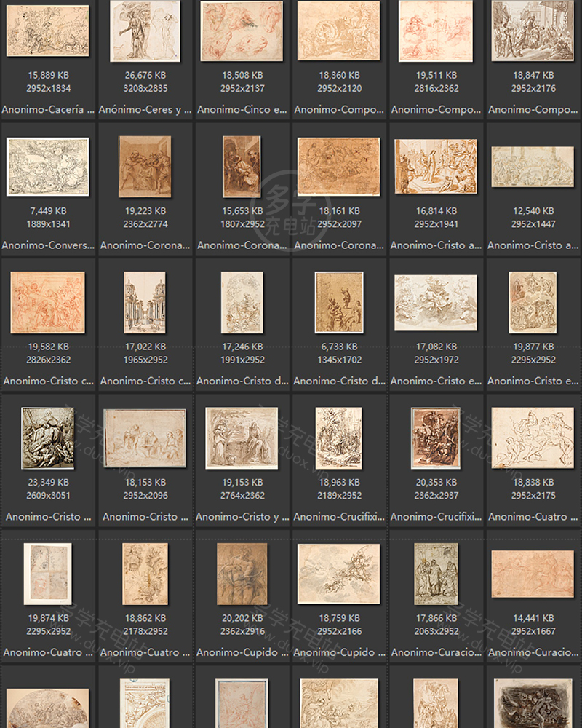Click the Anonimo-Curacio filename under 2063x2952
Image resolution: width=582 pixels, height=728 pixels.
click(436, 652)
